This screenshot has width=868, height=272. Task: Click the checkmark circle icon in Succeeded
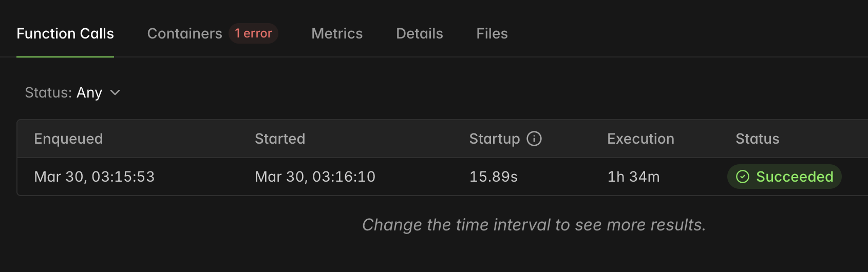tap(743, 177)
